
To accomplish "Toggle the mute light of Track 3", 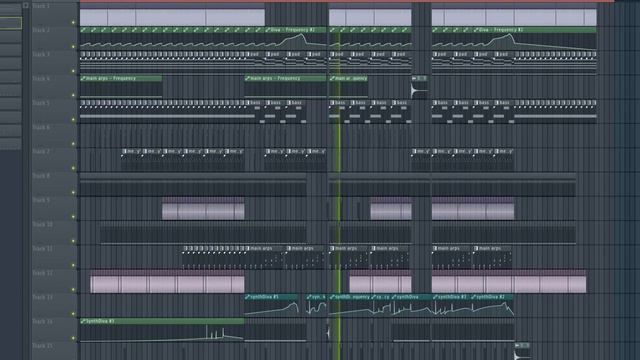I will tap(73, 71).
